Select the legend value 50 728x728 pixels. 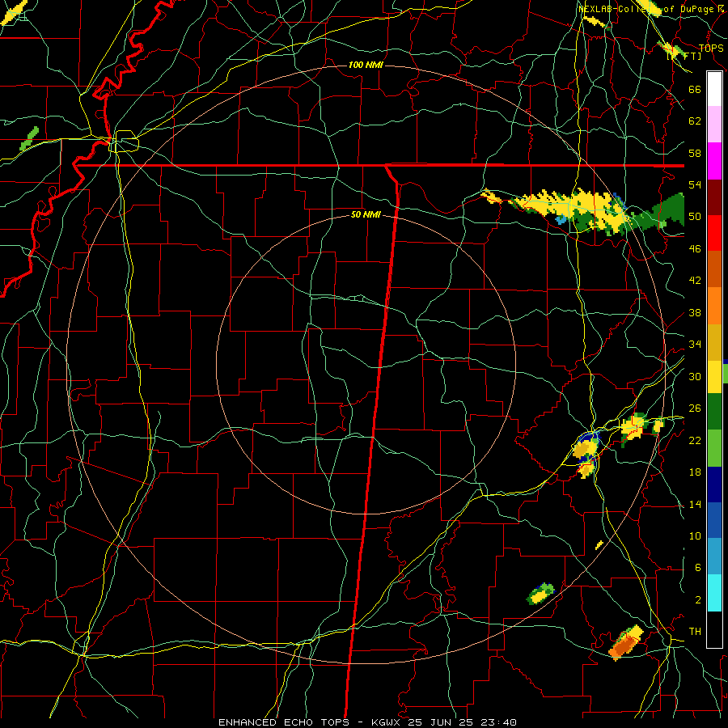coord(695,217)
